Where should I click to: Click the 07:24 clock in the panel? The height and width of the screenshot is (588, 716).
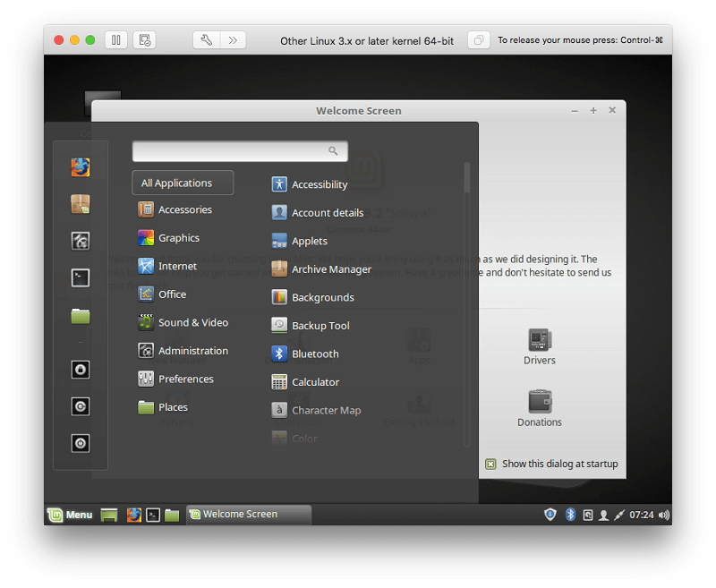click(x=642, y=515)
